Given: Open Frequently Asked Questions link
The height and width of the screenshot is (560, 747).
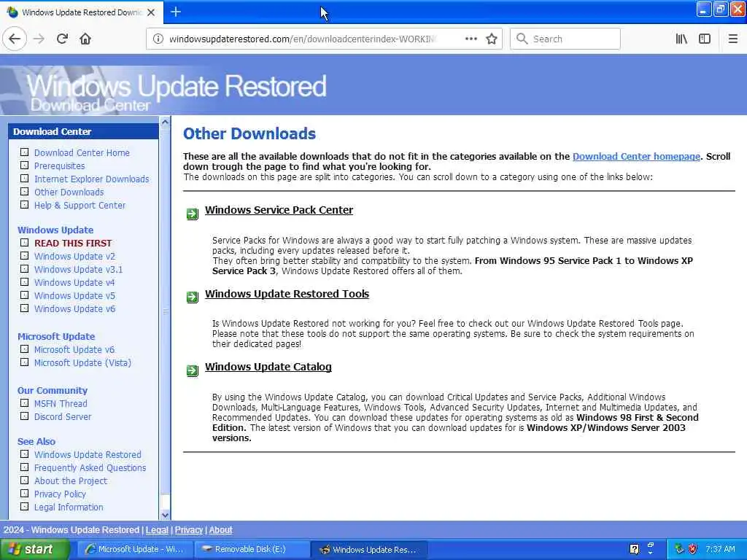Looking at the screenshot, I should tap(90, 467).
